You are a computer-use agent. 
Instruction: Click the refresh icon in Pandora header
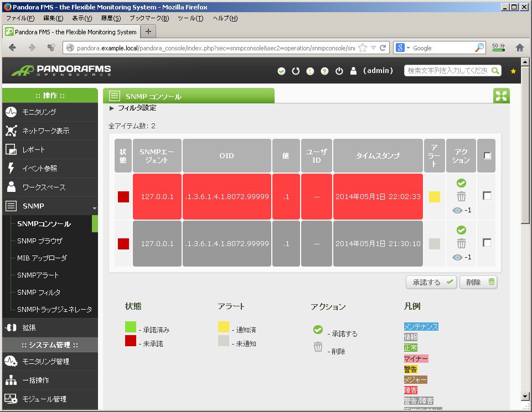click(296, 71)
